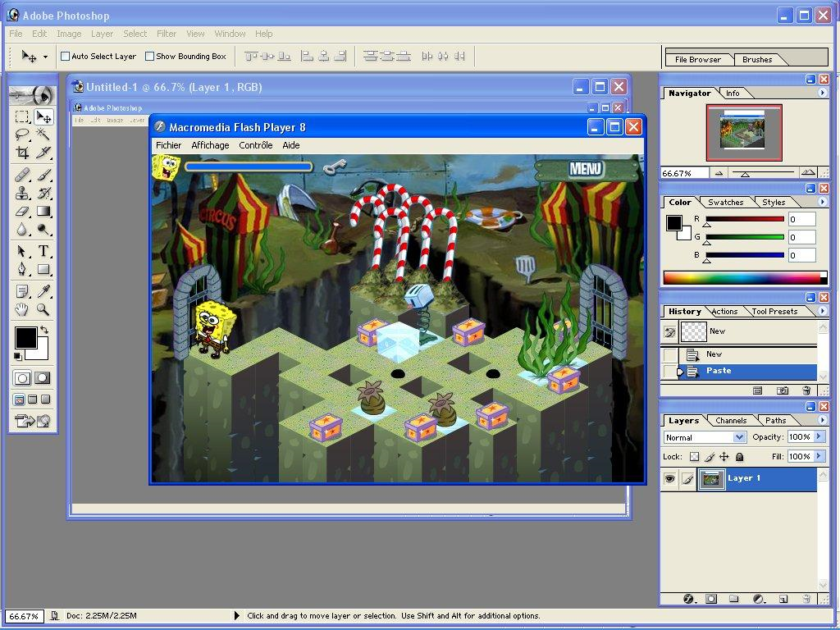The width and height of the screenshot is (840, 630).
Task: Set history brush source box beside Paste
Action: 669,372
